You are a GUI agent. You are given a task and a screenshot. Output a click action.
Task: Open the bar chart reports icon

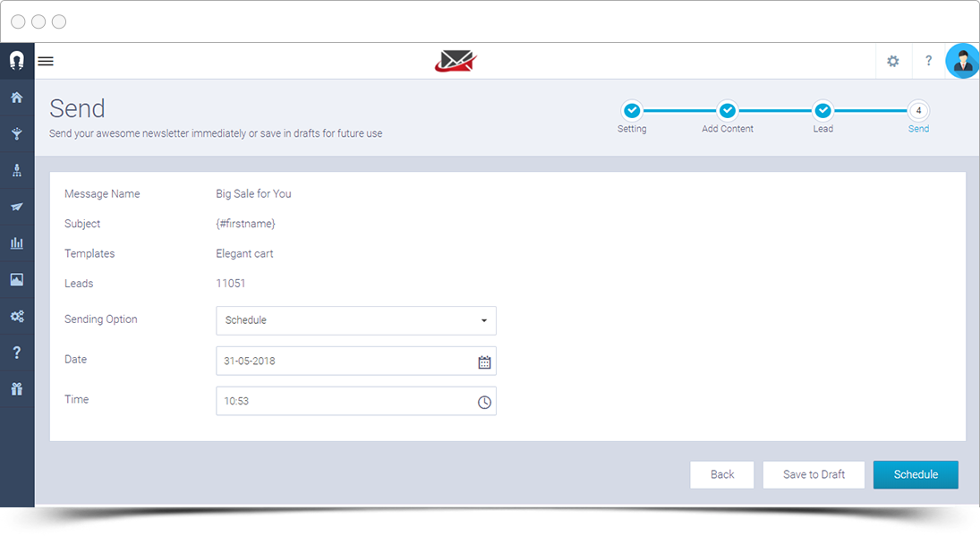tap(17, 243)
